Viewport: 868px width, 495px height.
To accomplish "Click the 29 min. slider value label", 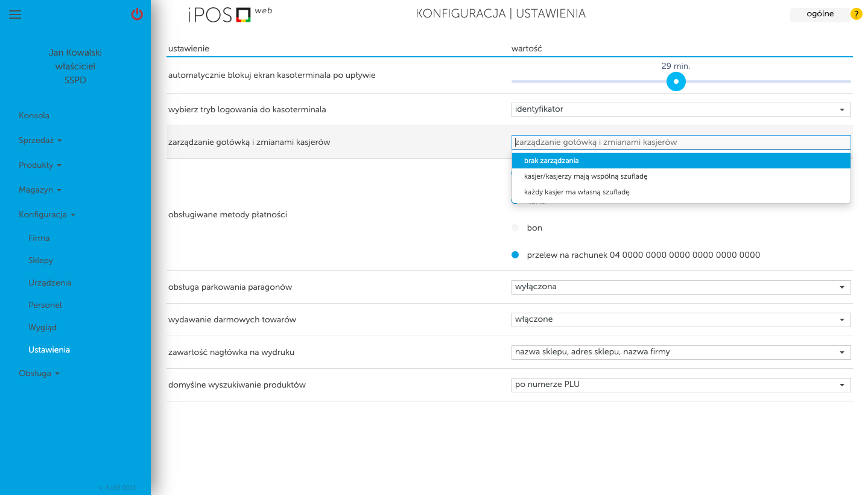I will tap(676, 66).
